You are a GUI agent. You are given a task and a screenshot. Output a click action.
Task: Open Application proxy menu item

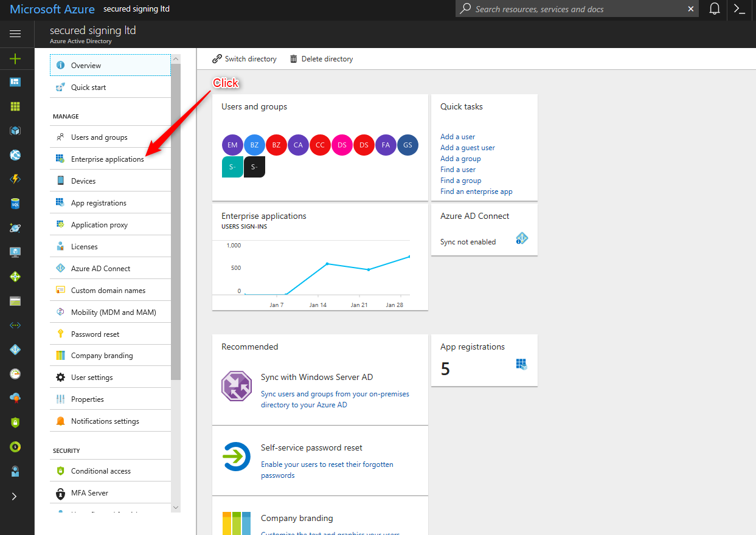[110, 224]
